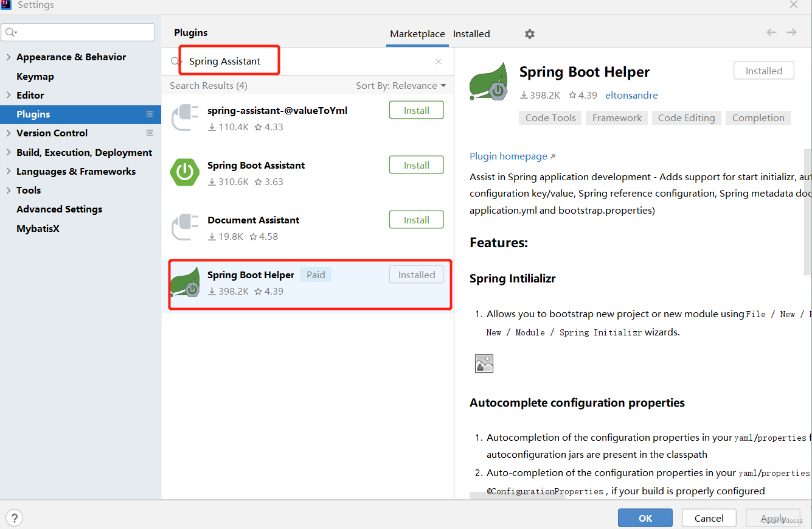Click the project-level icon beside Plugins
812x529 pixels.
[150, 114]
